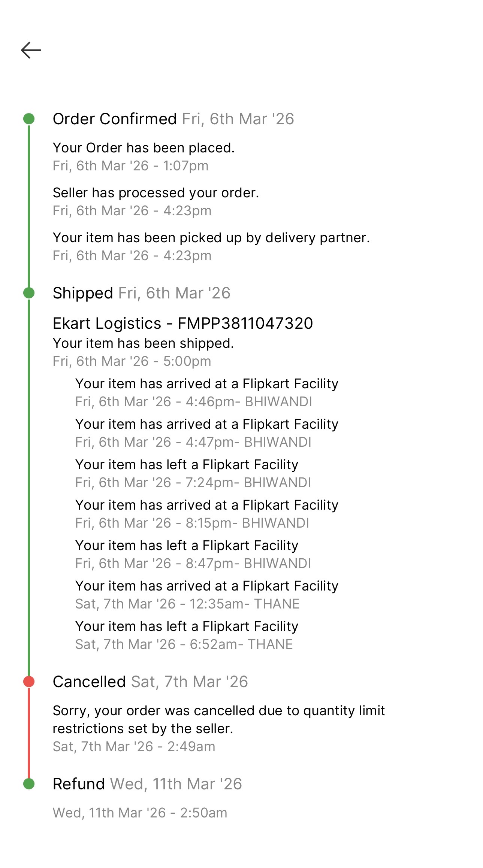Viewport: 483px width, 868px height.
Task: Click 'Your Order has been placed' entry
Action: pyautogui.click(x=144, y=148)
